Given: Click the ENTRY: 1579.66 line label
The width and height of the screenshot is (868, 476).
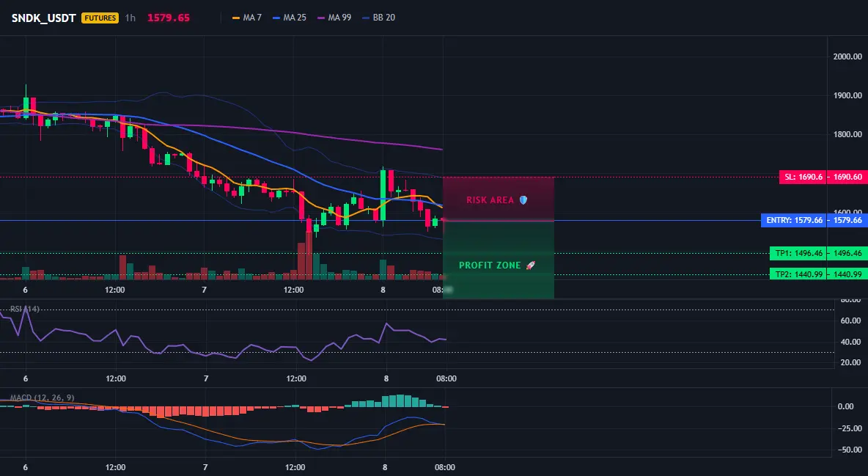Looking at the screenshot, I should click(x=794, y=221).
